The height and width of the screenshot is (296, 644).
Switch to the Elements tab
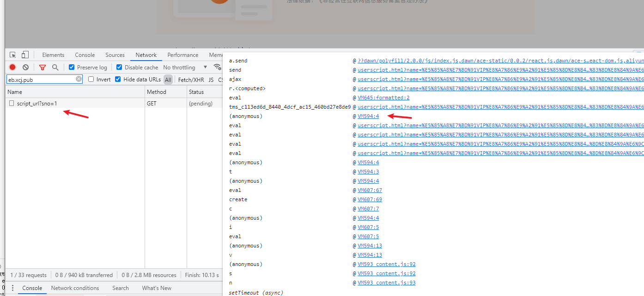tap(53, 55)
